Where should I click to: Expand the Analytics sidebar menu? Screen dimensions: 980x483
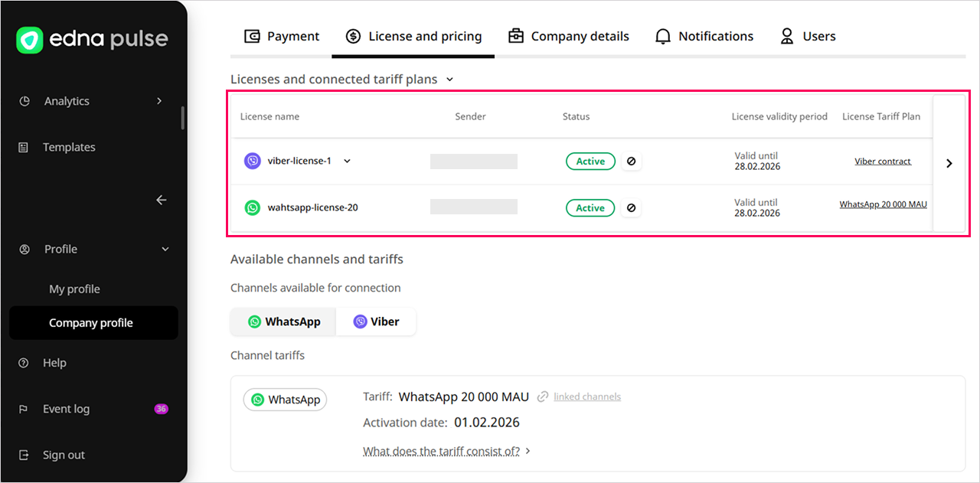pos(159,101)
